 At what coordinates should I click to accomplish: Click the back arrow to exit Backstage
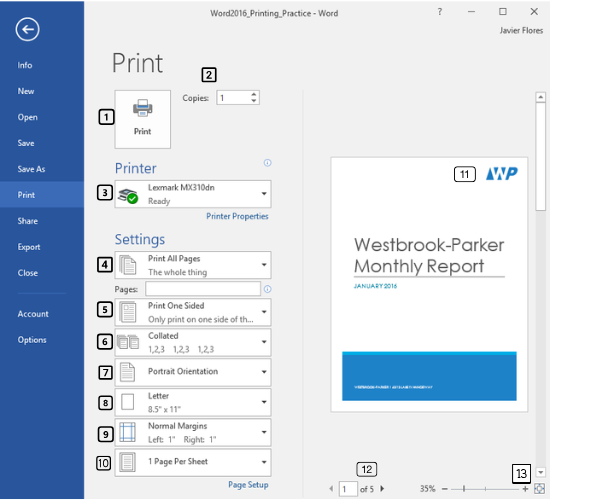(27, 29)
